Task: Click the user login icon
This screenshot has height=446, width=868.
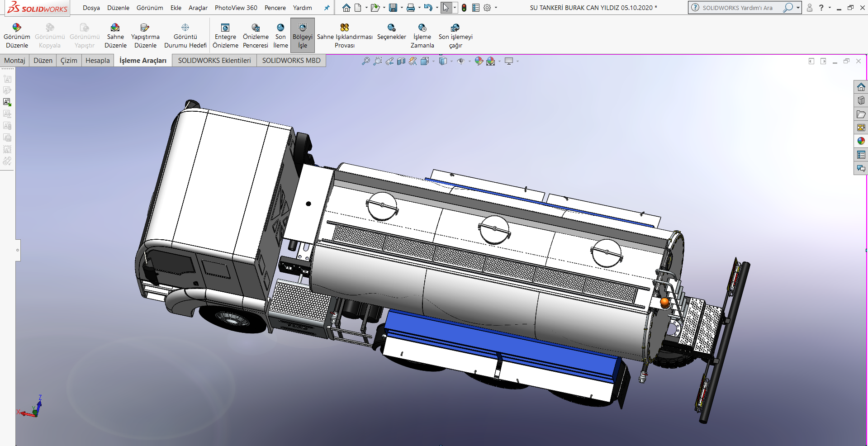Action: (810, 8)
